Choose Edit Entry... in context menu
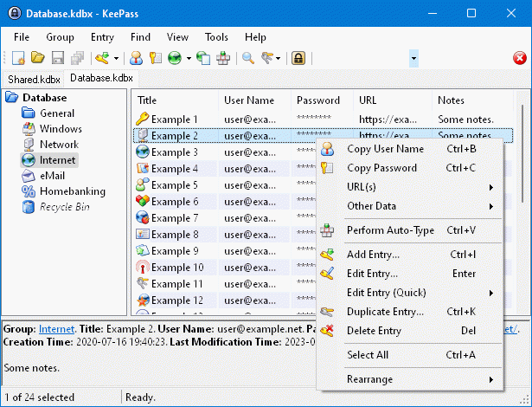The image size is (532, 407). coord(410,274)
